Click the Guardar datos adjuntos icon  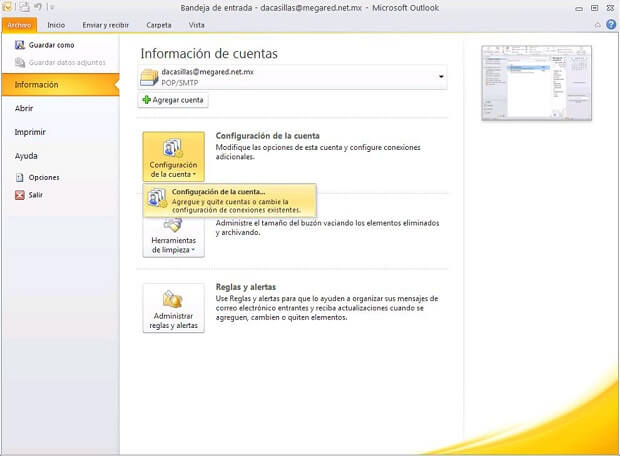(20, 62)
